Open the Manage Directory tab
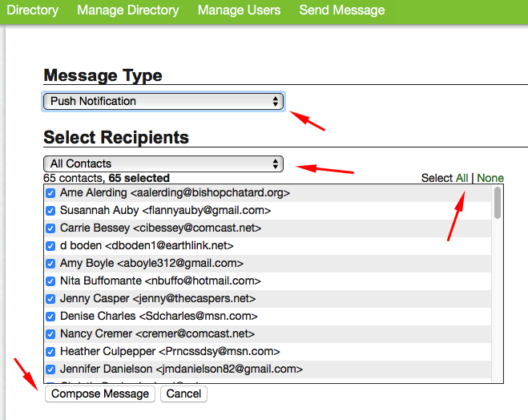This screenshot has width=528, height=420. 127,10
